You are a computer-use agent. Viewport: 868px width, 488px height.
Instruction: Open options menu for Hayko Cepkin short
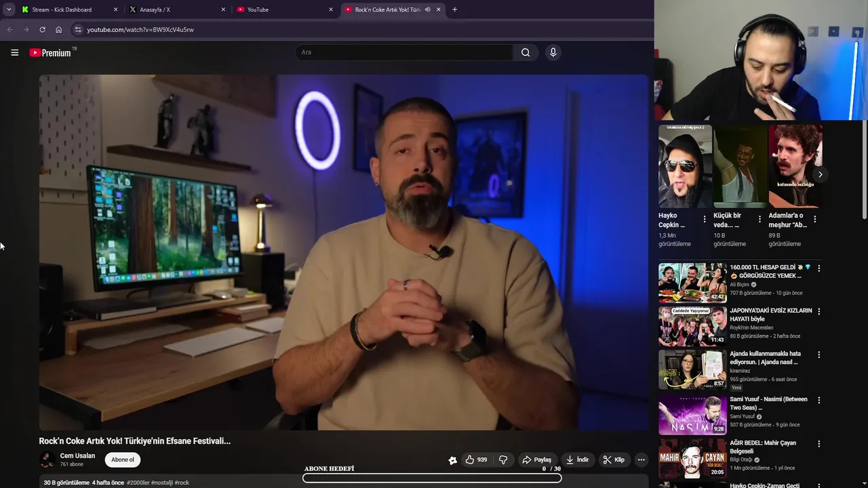[x=705, y=220]
